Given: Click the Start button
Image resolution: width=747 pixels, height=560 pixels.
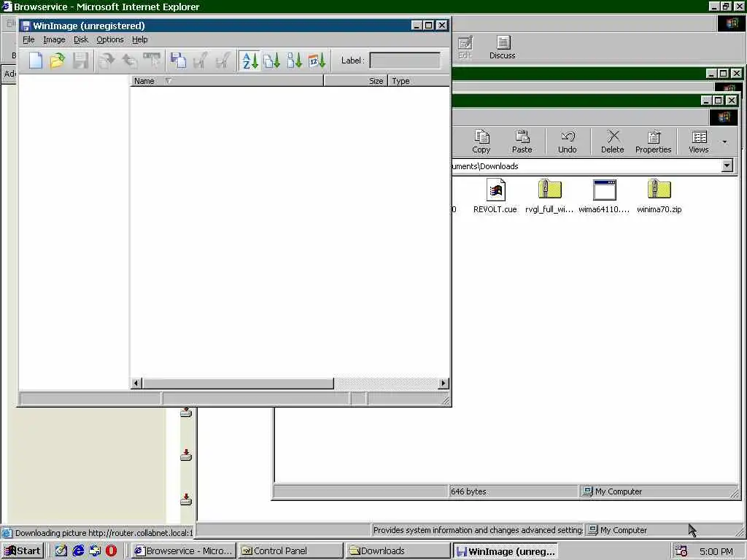Looking at the screenshot, I should tap(23, 551).
